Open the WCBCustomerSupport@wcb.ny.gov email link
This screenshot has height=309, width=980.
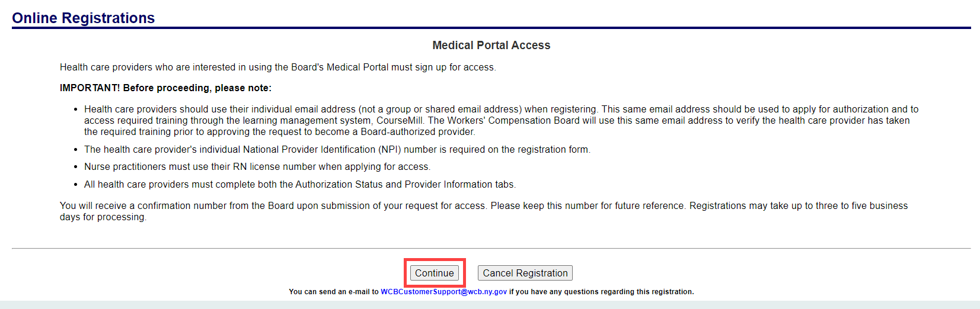coord(443,292)
